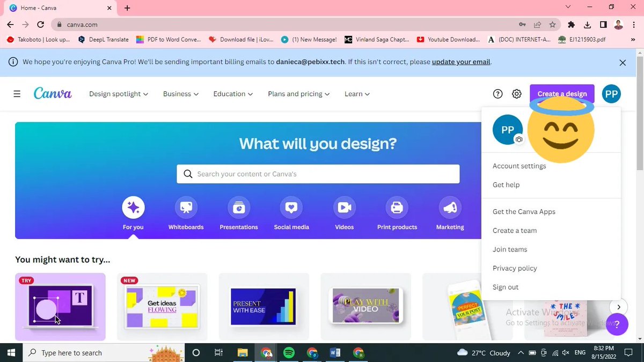
Task: Click the saved password key icon
Action: (x=522, y=25)
